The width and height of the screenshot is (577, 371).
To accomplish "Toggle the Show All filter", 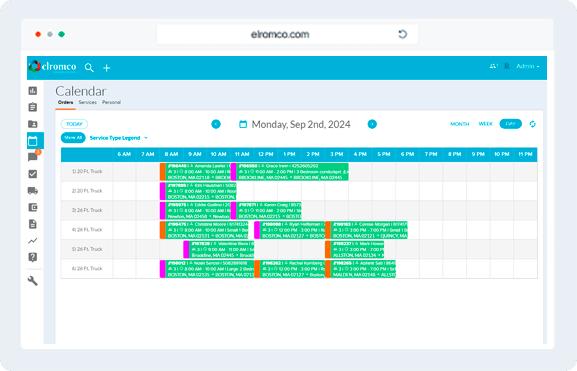I will coord(73,138).
